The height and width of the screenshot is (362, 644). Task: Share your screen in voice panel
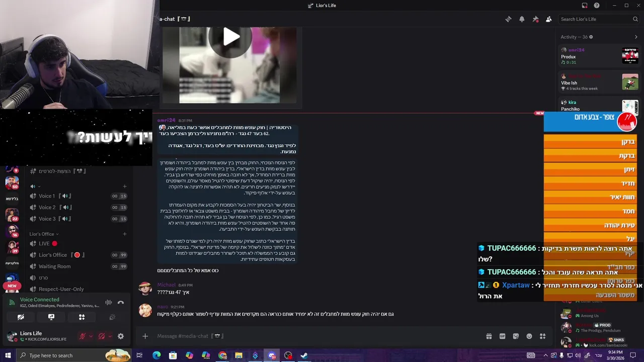[51, 317]
